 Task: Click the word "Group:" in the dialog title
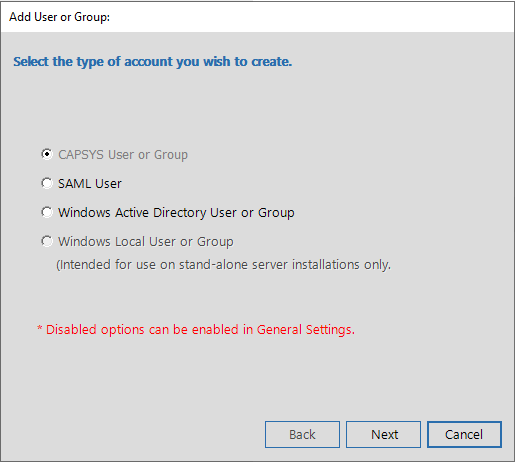point(92,17)
